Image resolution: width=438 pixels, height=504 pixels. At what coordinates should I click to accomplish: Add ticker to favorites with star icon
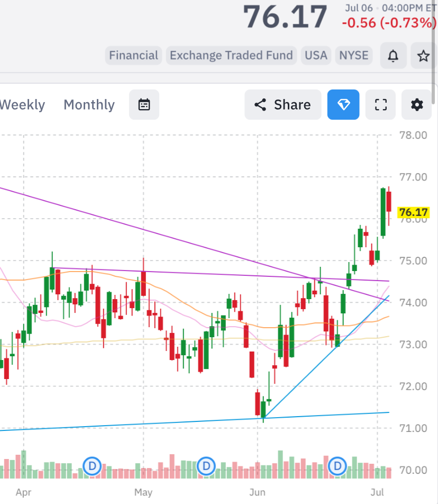(x=423, y=56)
